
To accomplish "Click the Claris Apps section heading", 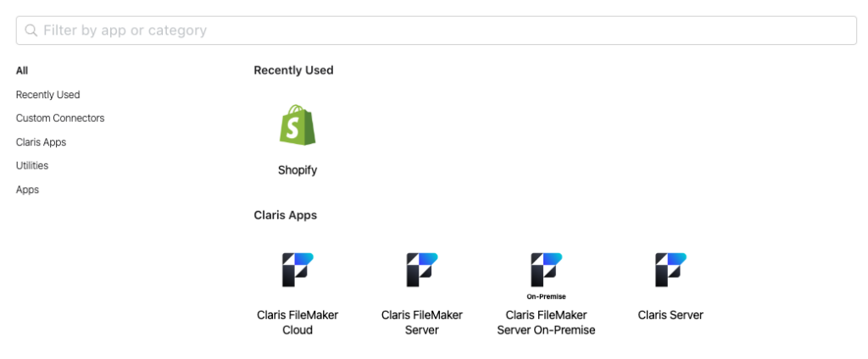I will [286, 215].
